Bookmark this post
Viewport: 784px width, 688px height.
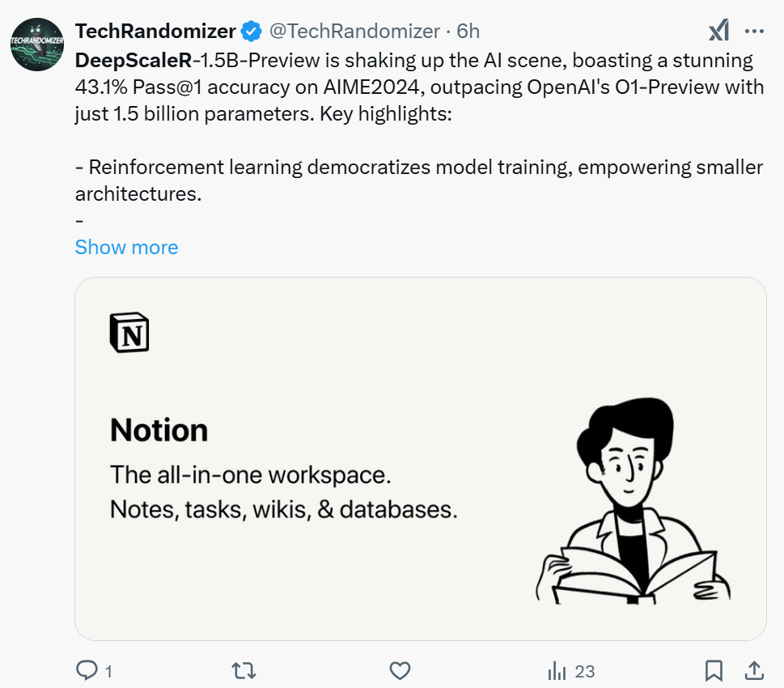(714, 670)
